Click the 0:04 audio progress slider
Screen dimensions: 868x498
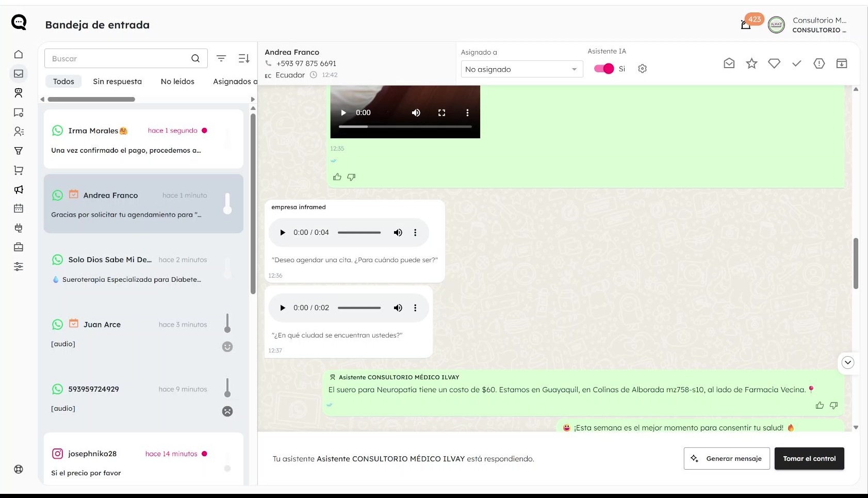tap(359, 233)
